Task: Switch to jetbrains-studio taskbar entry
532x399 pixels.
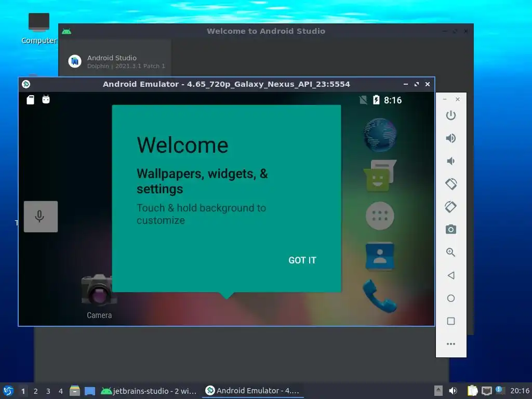Action: (x=149, y=391)
